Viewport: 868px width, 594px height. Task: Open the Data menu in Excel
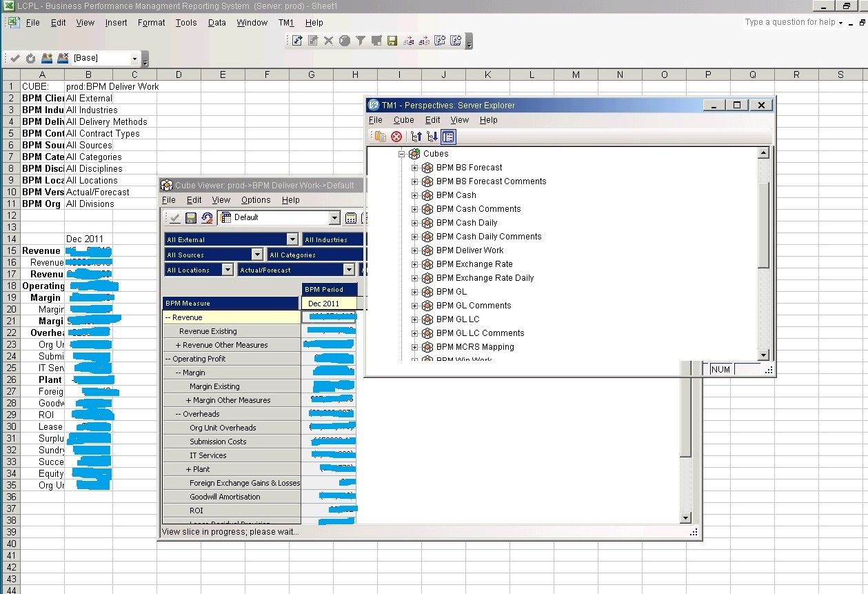click(217, 23)
